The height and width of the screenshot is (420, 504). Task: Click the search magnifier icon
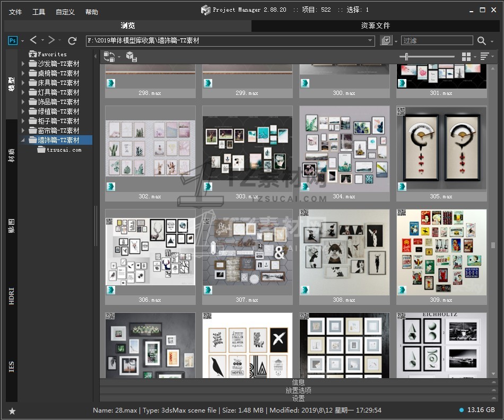pos(481,41)
